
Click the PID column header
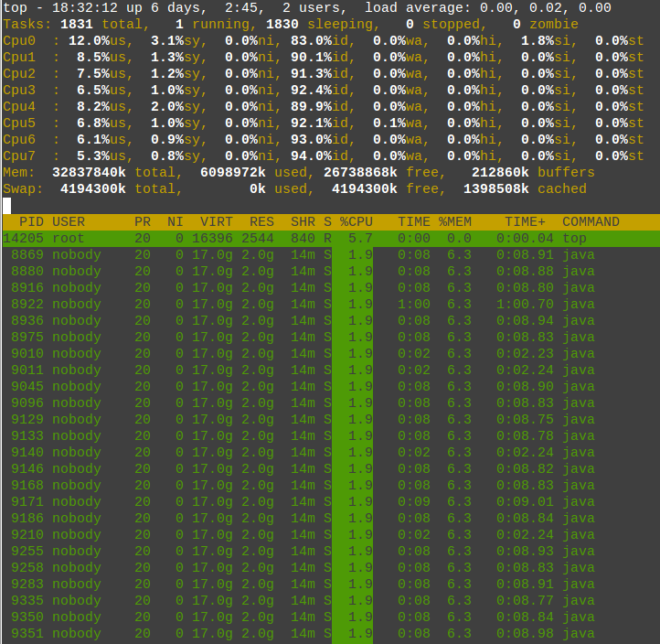[31, 221]
